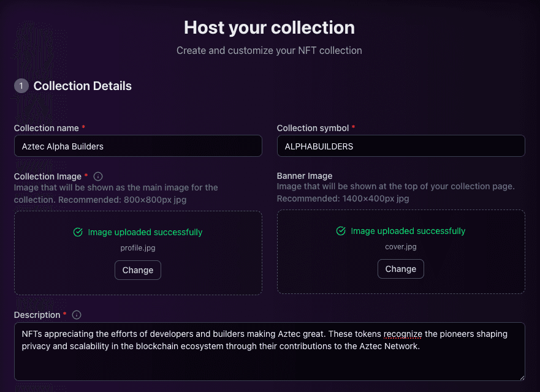Screen dimensions: 540x392
Task: Click the Banner Image label
Action: (x=305, y=176)
